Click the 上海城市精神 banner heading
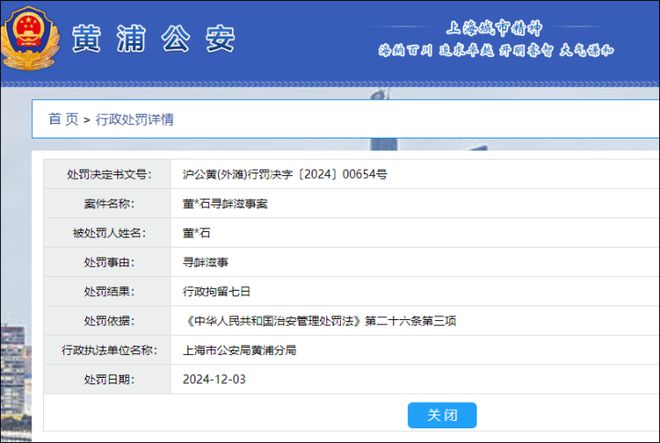Image resolution: width=660 pixels, height=443 pixels. point(494,28)
